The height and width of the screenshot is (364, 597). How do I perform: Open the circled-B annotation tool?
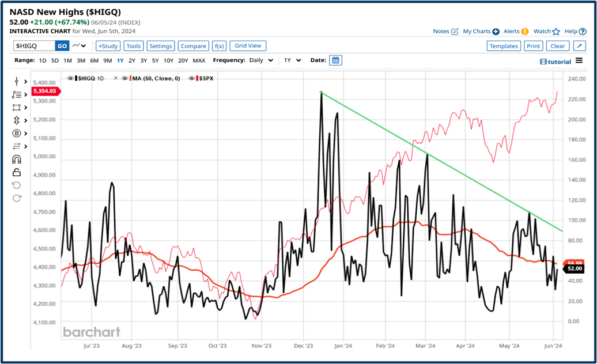pyautogui.click(x=17, y=133)
